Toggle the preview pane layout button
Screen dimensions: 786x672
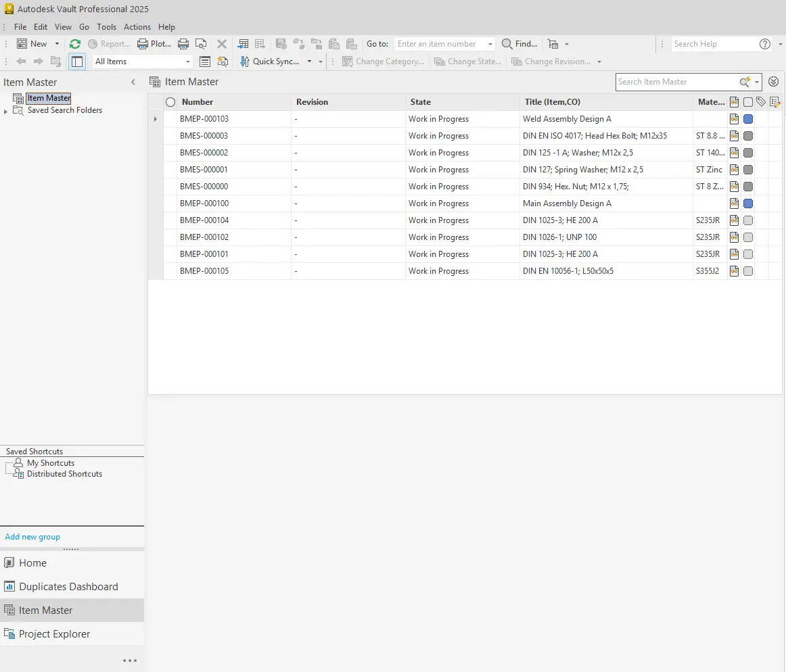pyautogui.click(x=76, y=62)
